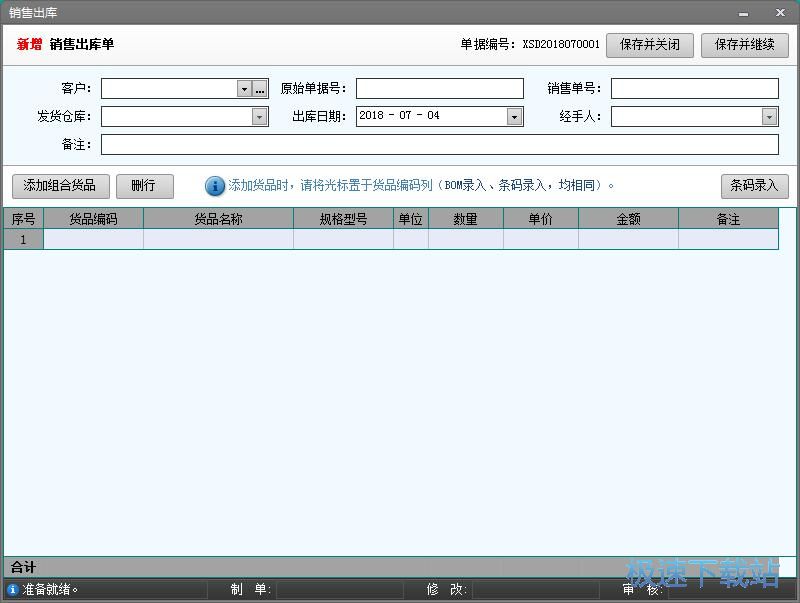
Task: Click 金额 column header
Action: [629, 219]
